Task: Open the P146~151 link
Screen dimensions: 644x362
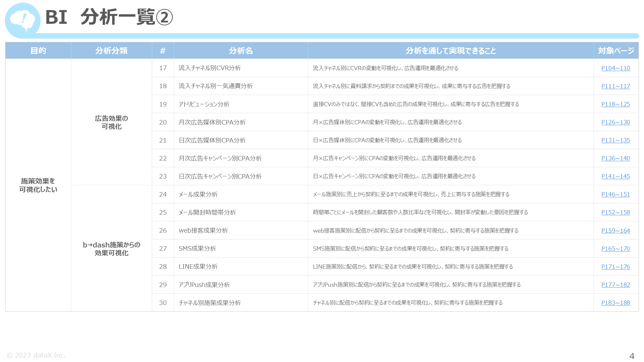Action: click(x=615, y=194)
